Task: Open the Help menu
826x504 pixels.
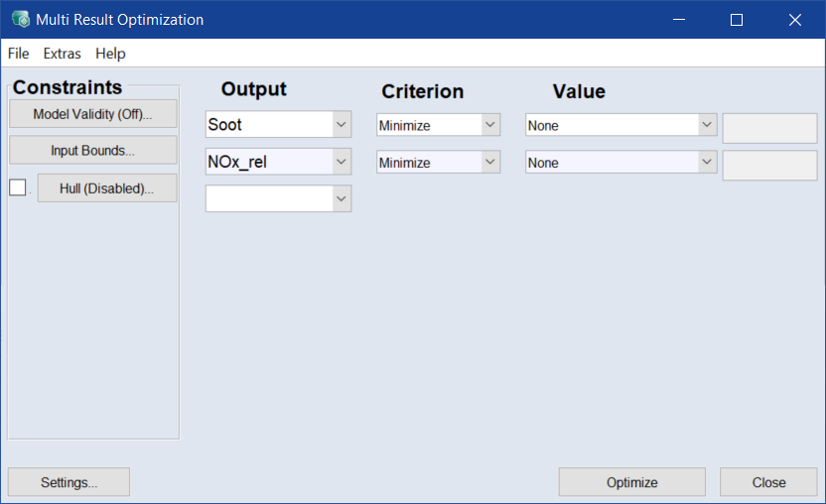Action: (110, 54)
